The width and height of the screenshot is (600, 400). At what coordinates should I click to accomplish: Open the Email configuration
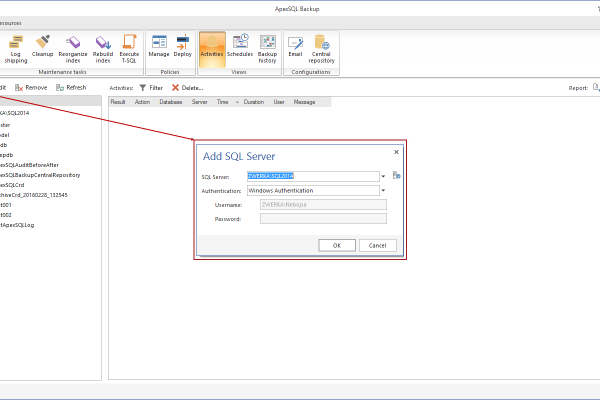(295, 46)
